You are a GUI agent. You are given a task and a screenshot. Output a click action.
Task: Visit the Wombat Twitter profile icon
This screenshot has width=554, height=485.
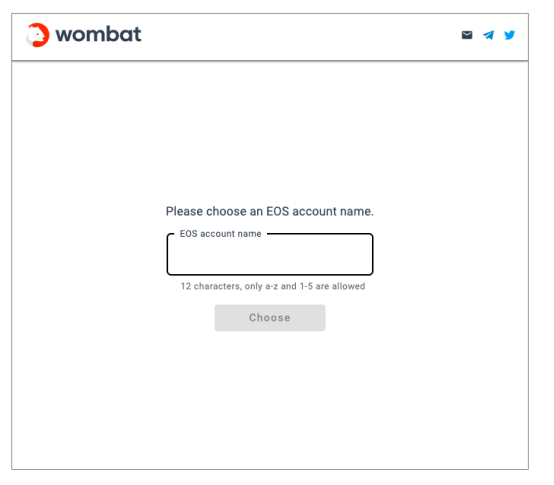point(509,35)
